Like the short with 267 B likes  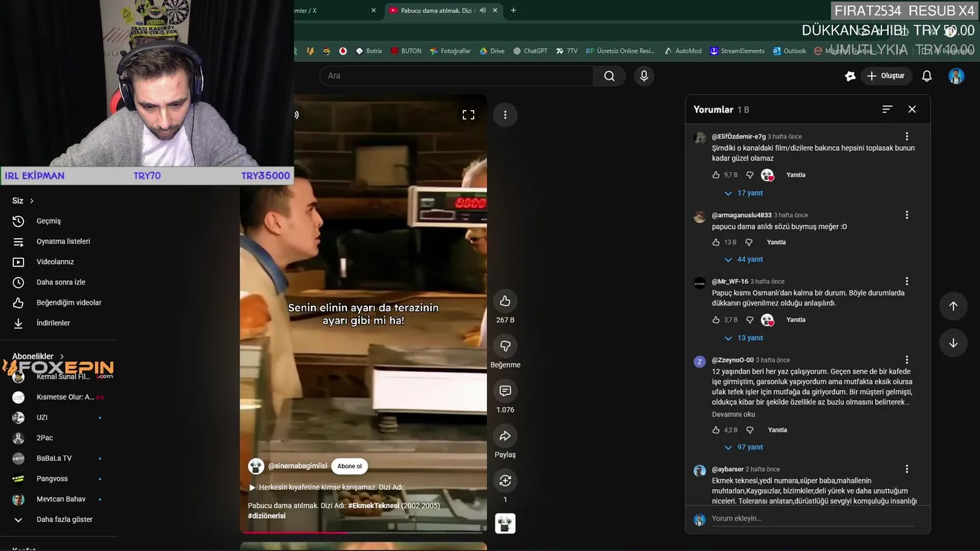coord(505,301)
